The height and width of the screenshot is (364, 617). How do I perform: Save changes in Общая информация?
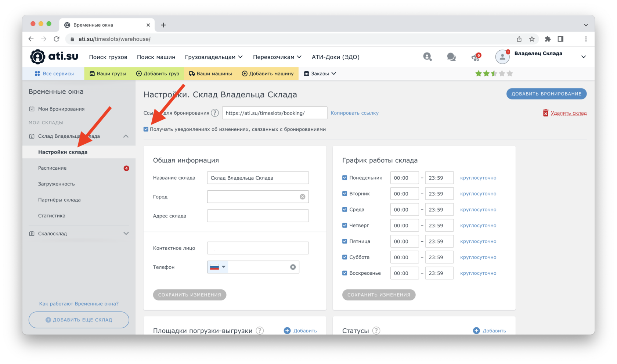click(x=190, y=295)
